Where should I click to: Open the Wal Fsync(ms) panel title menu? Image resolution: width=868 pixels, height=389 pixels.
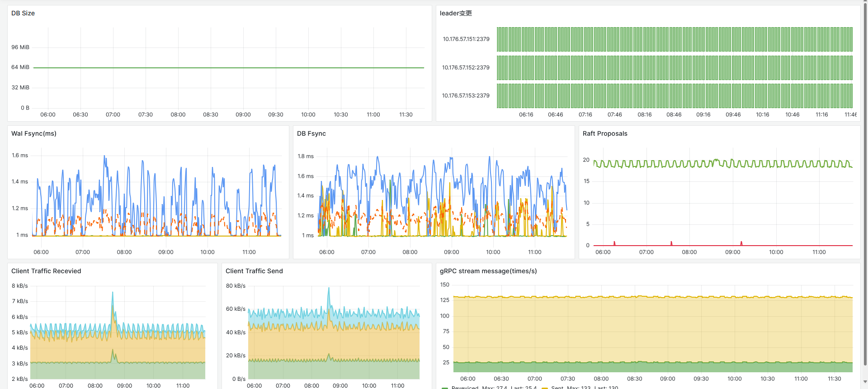tap(34, 133)
